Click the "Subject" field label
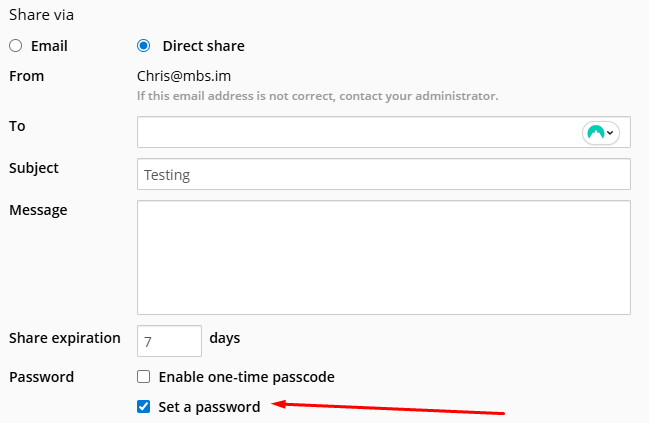 tap(34, 168)
